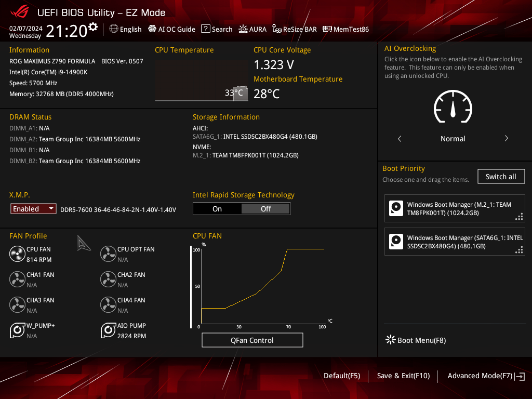Click disk icon of SATA6G_1 boot entry
Screen dimensions: 532x399
pos(396,242)
